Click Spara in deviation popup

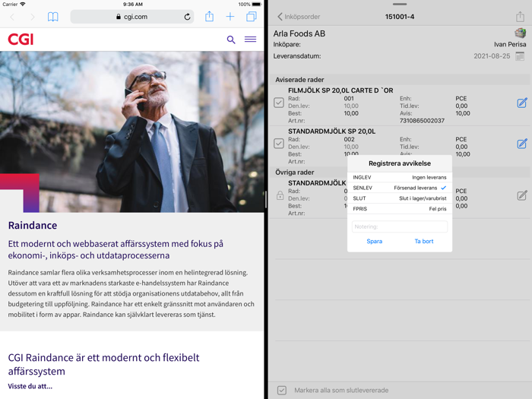click(374, 241)
